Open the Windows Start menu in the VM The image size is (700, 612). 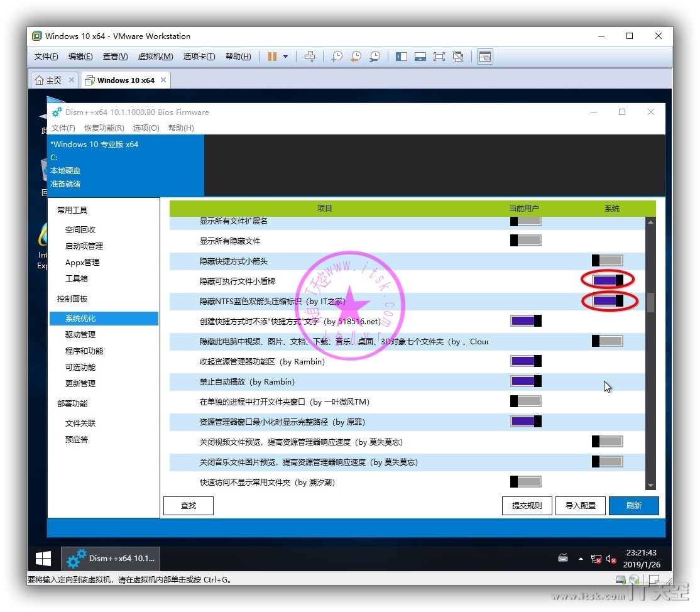[x=43, y=559]
